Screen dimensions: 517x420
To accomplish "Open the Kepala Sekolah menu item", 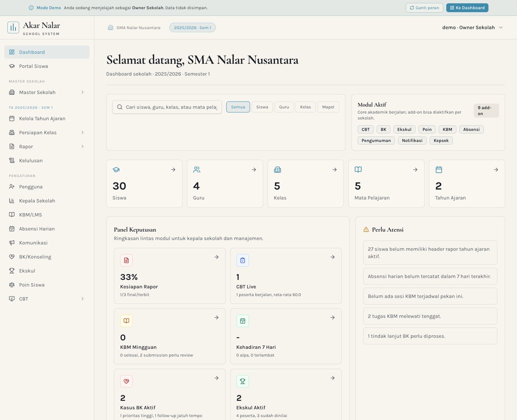I will [47, 201].
